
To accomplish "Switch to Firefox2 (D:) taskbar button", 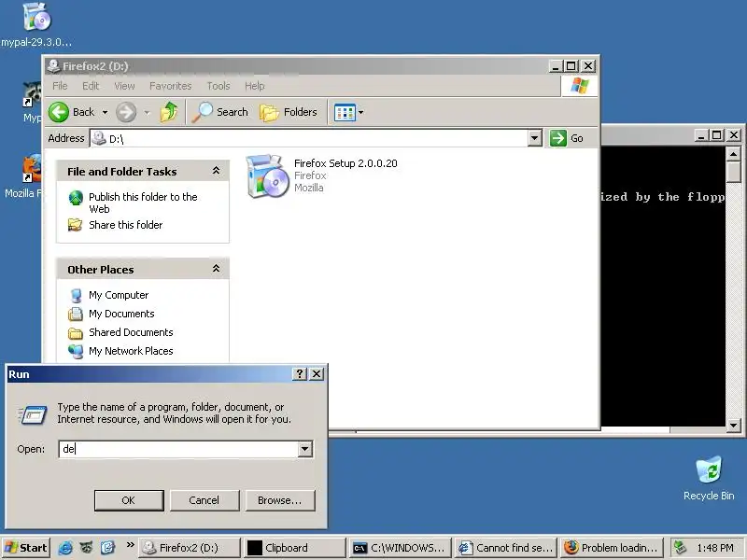I will 190,548.
